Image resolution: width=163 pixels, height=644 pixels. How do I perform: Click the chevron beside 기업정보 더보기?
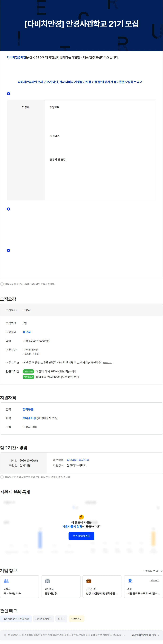pyautogui.click(x=162, y=570)
